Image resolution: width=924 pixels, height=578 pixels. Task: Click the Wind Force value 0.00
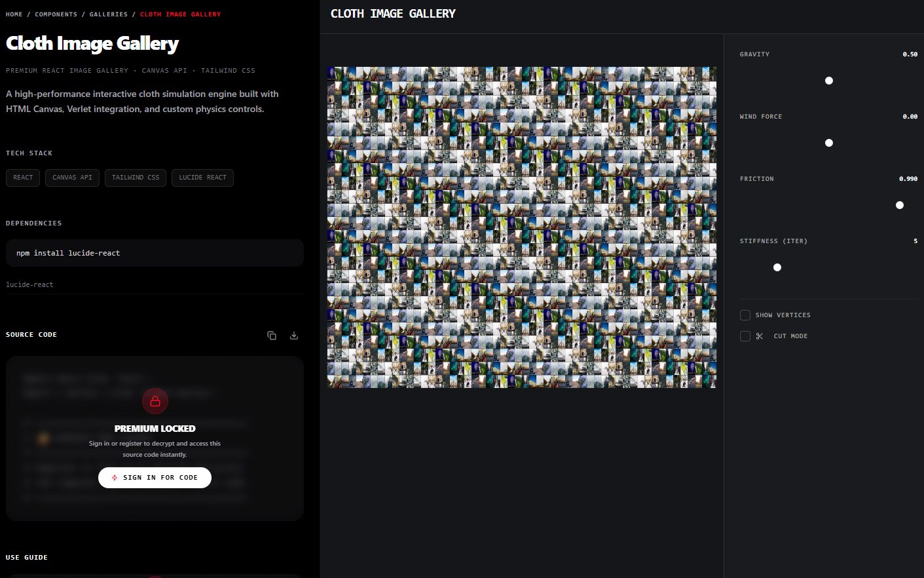tap(910, 117)
